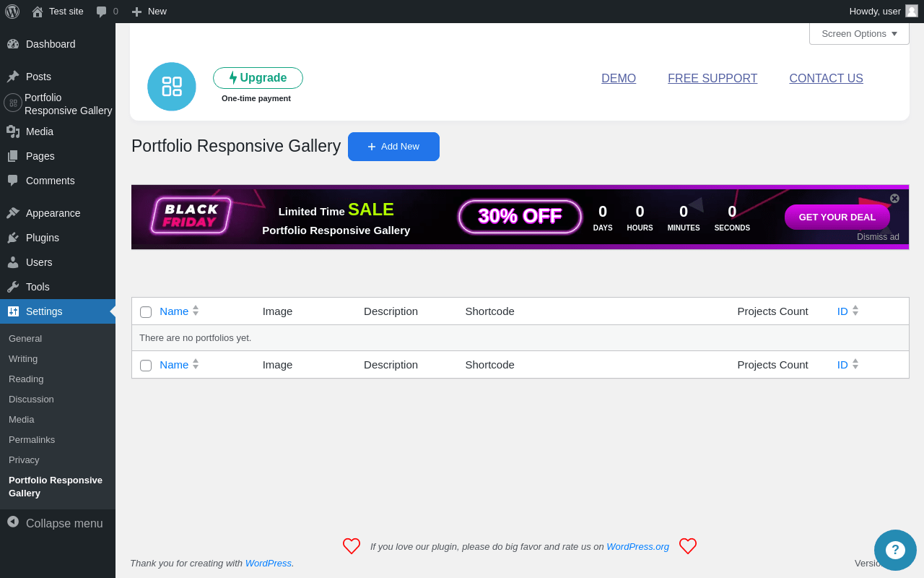Sort by ID using header sort arrows

[855, 311]
